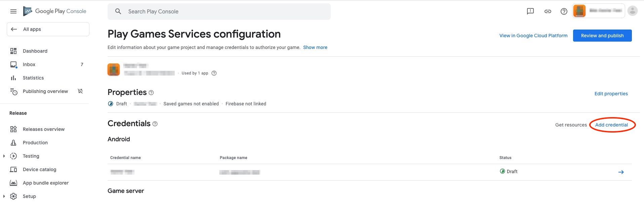Click the Publishing overview clock icon
Viewport: 644px width, 203px height.
pos(13,91)
